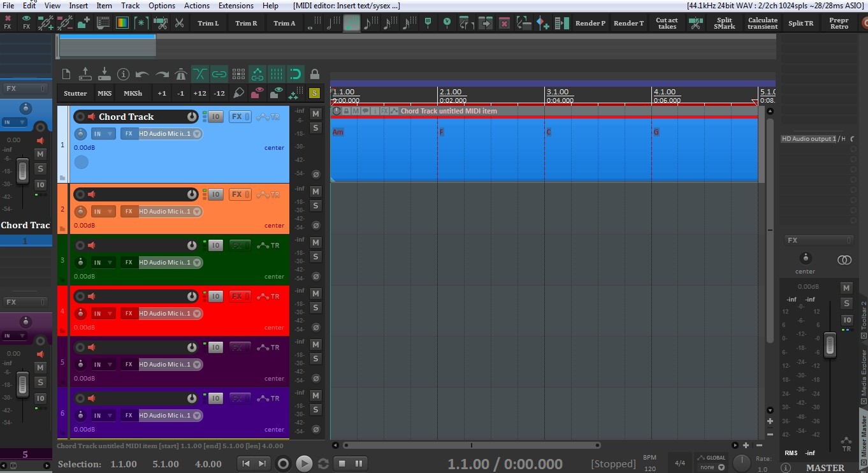Select the eighth note grid icon
The width and height of the screenshot is (868, 473).
click(370, 24)
